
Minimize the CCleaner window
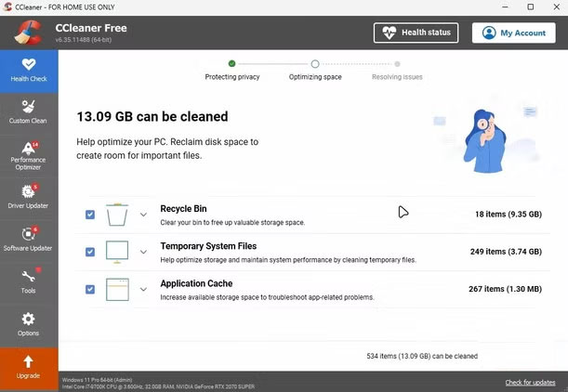point(505,7)
